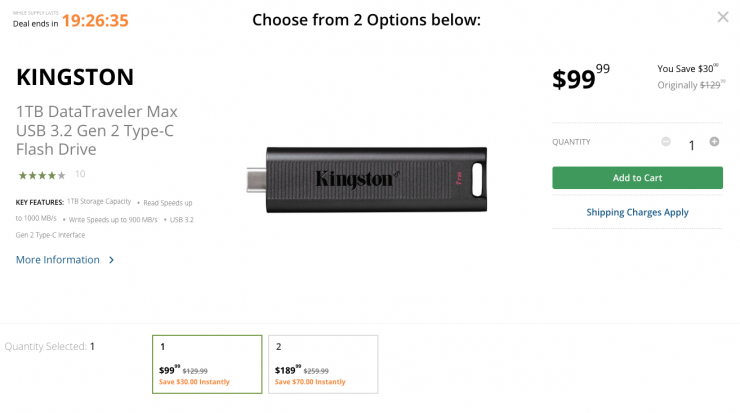Click the deal countdown timer
740x413 pixels.
pos(95,20)
